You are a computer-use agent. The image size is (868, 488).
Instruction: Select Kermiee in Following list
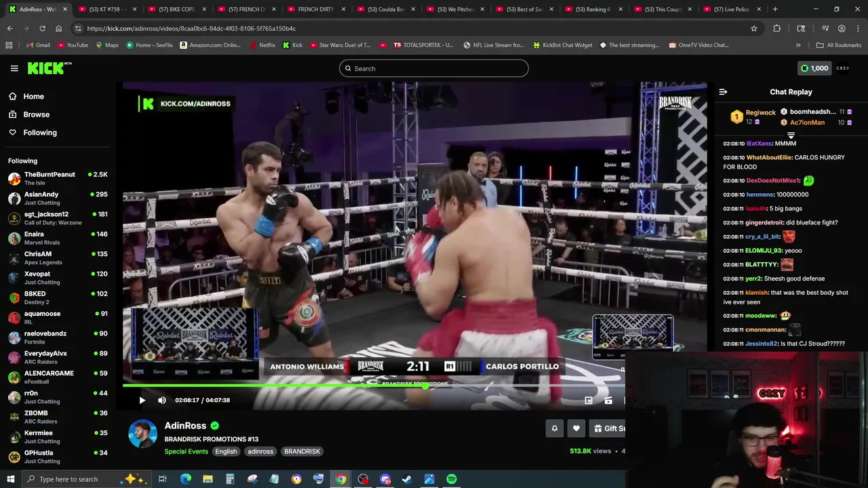(58, 436)
